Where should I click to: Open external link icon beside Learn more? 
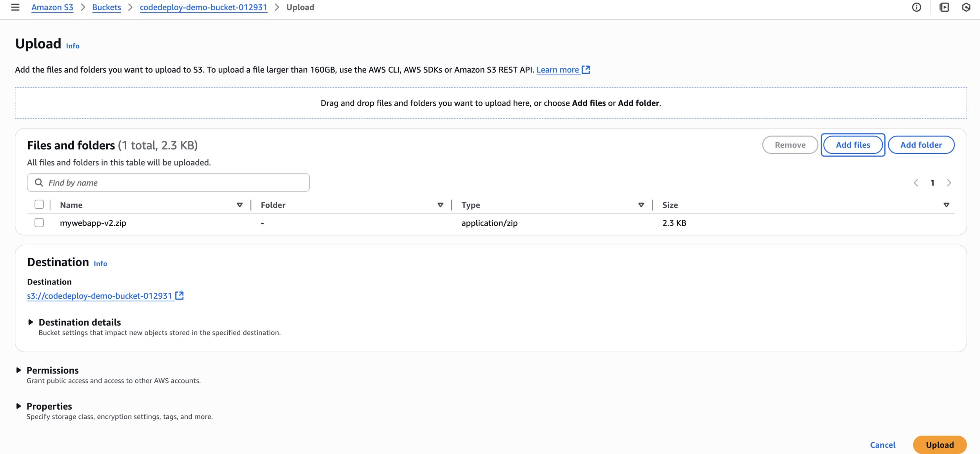coord(586,69)
